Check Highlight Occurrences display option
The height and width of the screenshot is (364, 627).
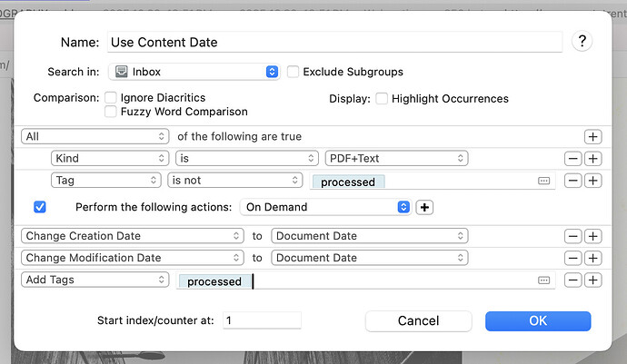(382, 98)
